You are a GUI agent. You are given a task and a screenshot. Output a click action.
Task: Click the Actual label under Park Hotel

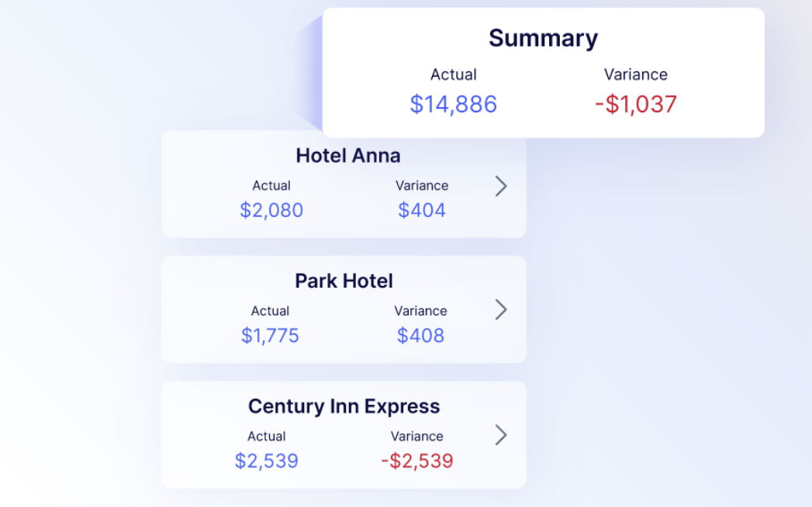click(270, 311)
